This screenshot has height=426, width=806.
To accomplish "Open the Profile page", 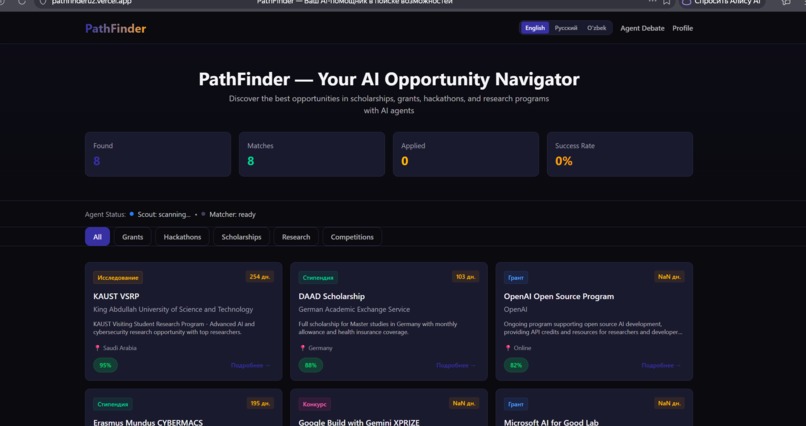I will coord(683,28).
